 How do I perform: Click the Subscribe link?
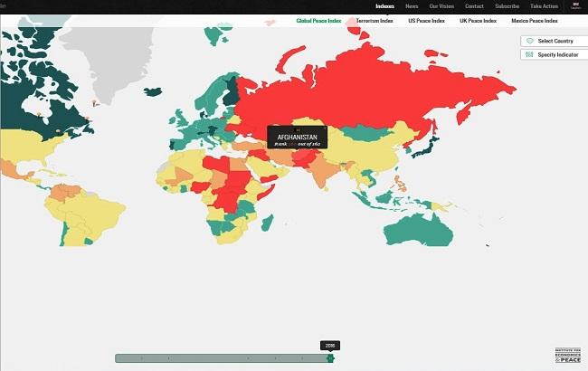pos(507,6)
